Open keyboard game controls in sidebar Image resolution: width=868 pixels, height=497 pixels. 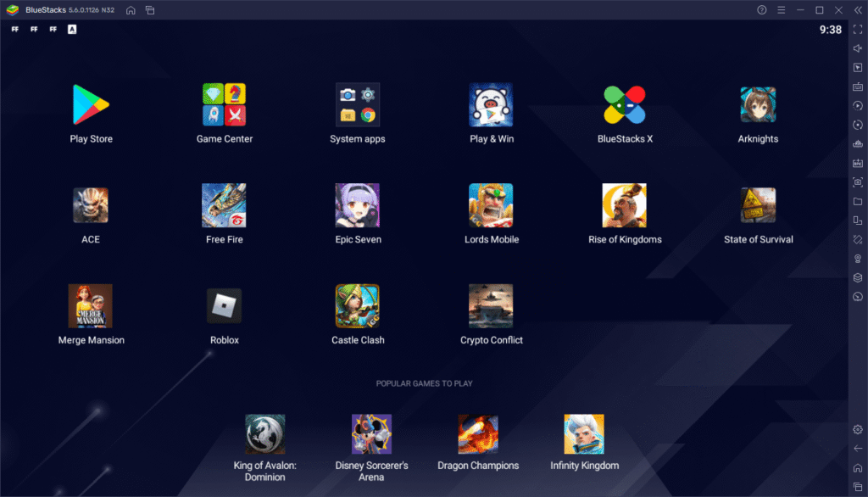pos(858,87)
